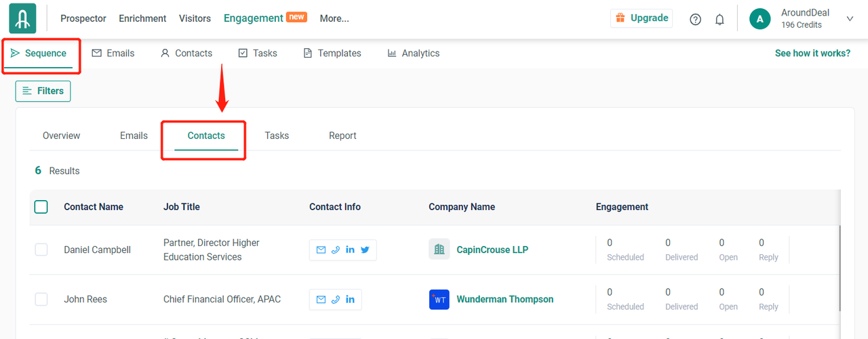Click Daniel Campbell's phone icon
This screenshot has width=868, height=339.
(336, 250)
